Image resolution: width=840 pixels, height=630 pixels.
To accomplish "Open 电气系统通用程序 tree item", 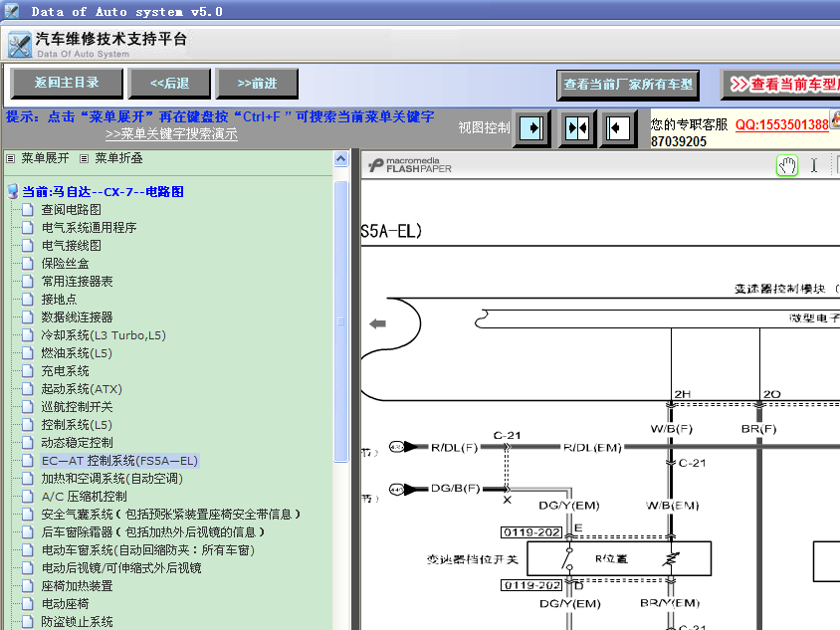I will point(89,228).
